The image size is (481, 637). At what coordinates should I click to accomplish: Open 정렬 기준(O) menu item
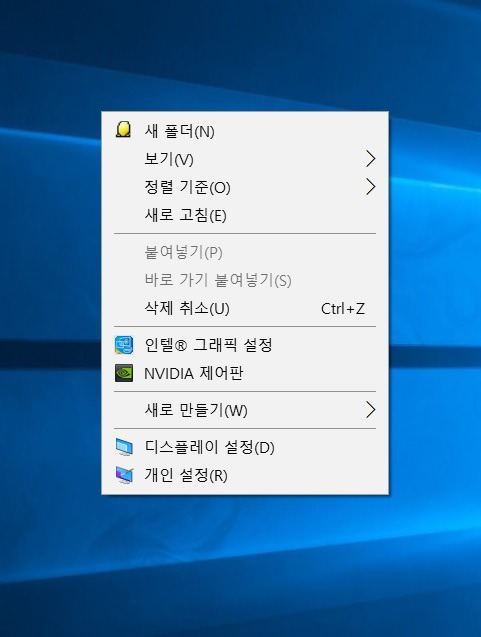coord(245,187)
